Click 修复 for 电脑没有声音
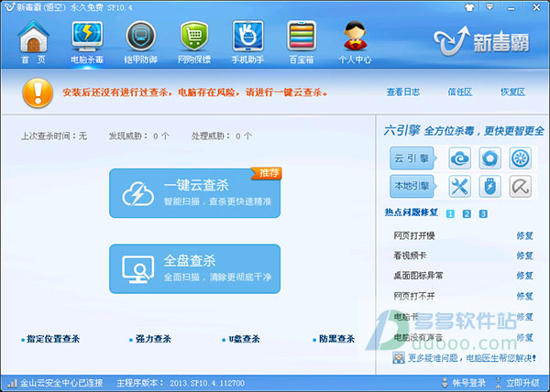The width and height of the screenshot is (550, 392). point(524,338)
